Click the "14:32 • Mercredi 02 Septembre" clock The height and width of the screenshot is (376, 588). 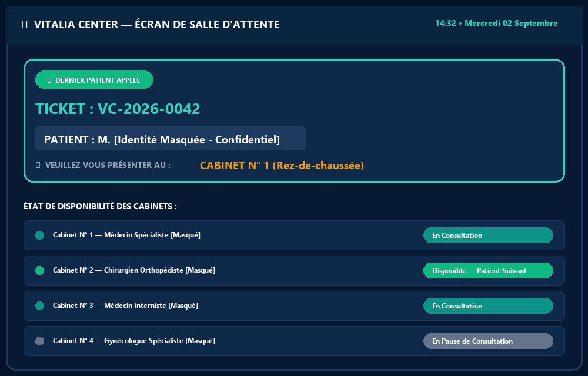coord(496,23)
